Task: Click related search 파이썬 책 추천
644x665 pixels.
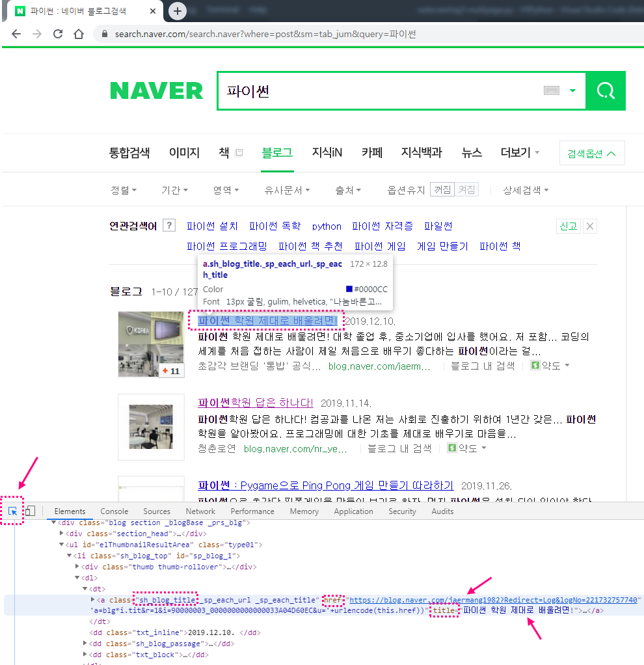Action: [310, 246]
